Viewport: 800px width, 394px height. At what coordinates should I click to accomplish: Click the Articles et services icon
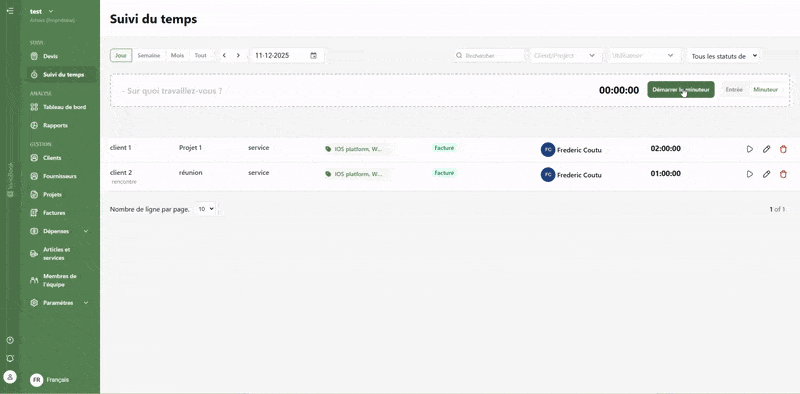(x=34, y=254)
